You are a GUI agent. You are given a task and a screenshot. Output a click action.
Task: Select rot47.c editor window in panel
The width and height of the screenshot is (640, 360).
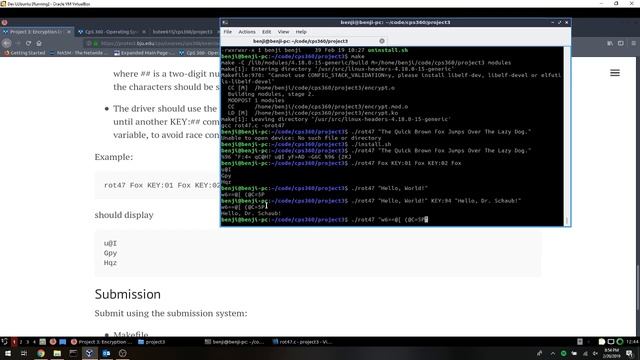302,342
